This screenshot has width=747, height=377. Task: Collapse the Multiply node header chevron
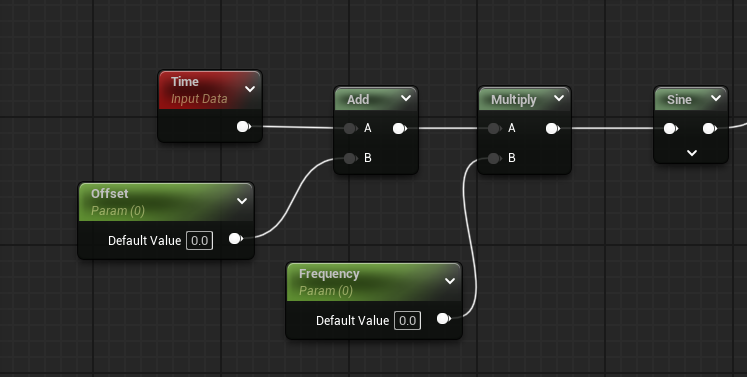(x=559, y=98)
